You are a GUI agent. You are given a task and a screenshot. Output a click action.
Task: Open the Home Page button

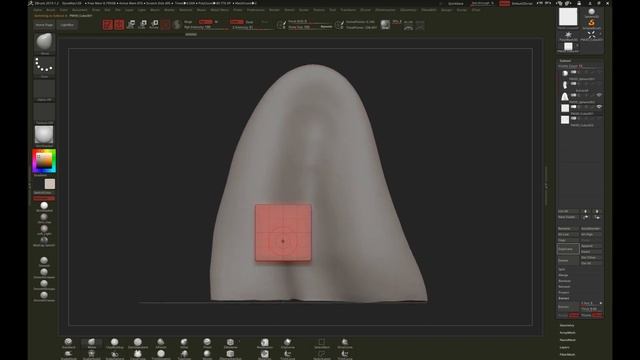[x=44, y=25]
